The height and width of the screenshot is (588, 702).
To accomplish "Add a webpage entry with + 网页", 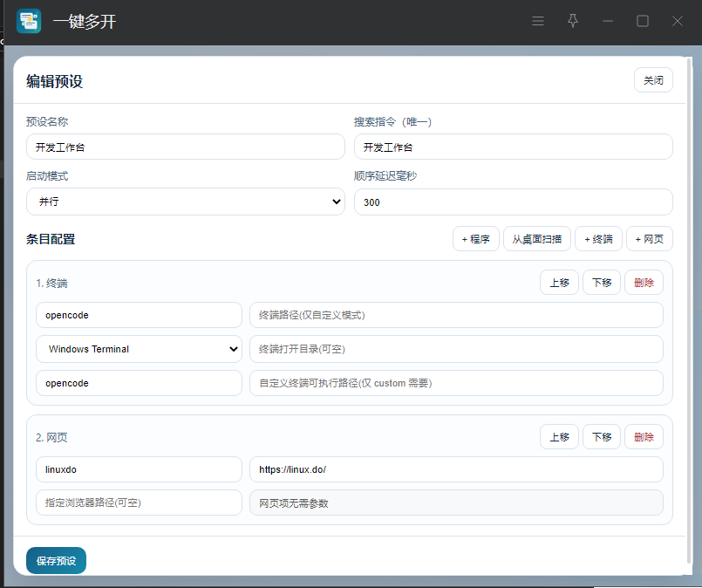I will pyautogui.click(x=650, y=239).
